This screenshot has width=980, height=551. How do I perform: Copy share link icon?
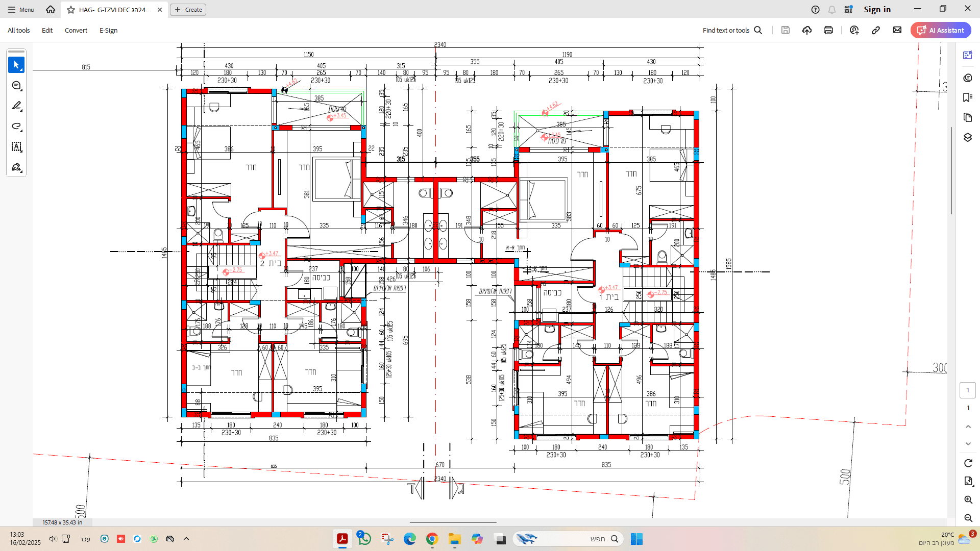(x=876, y=30)
